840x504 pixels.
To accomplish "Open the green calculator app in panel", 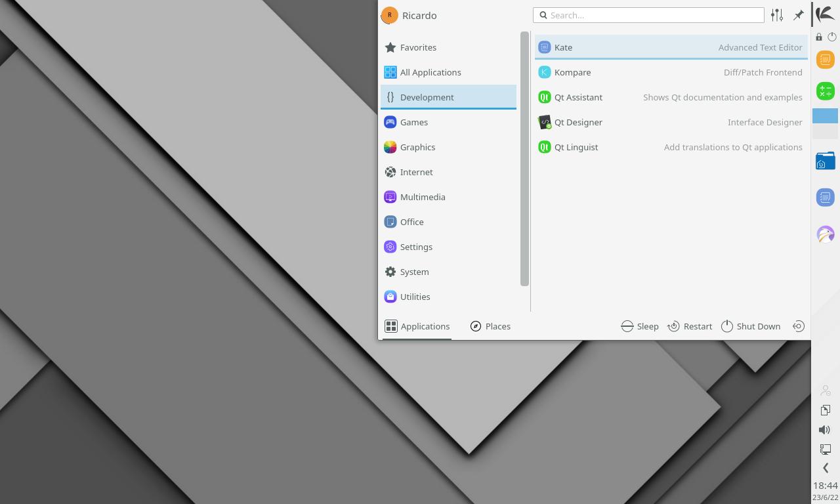I will coord(826,91).
